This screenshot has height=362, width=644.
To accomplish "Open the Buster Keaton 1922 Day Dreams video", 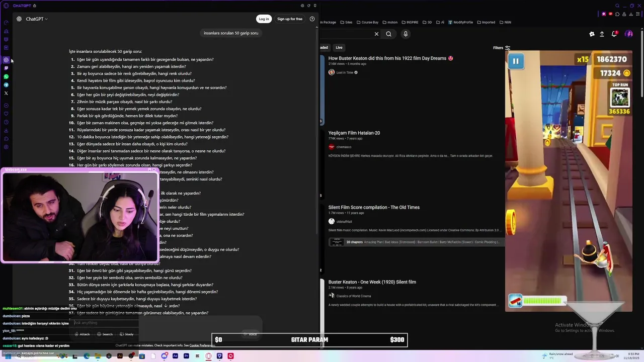I will tap(391, 58).
